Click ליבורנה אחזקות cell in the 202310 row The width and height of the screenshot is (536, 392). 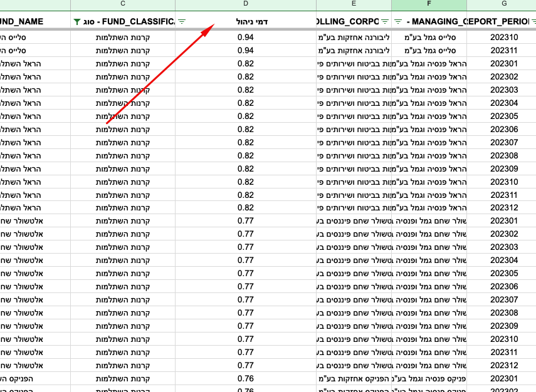pyautogui.click(x=354, y=37)
